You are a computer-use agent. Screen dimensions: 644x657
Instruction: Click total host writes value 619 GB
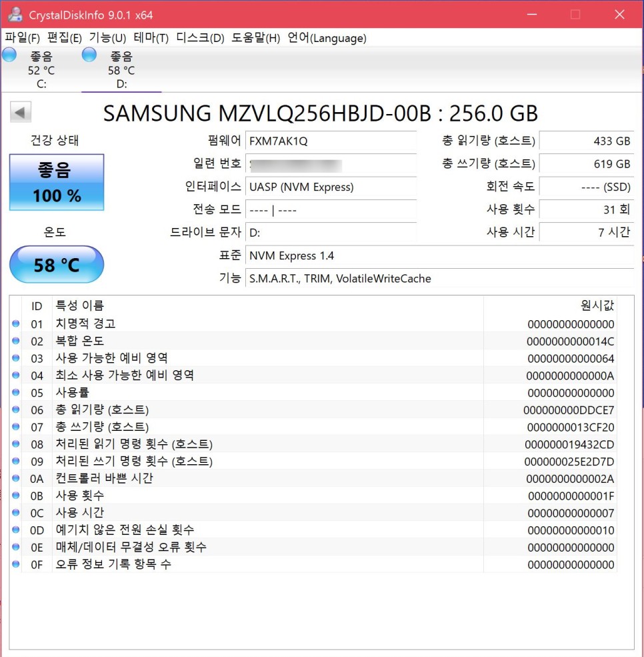click(x=587, y=164)
